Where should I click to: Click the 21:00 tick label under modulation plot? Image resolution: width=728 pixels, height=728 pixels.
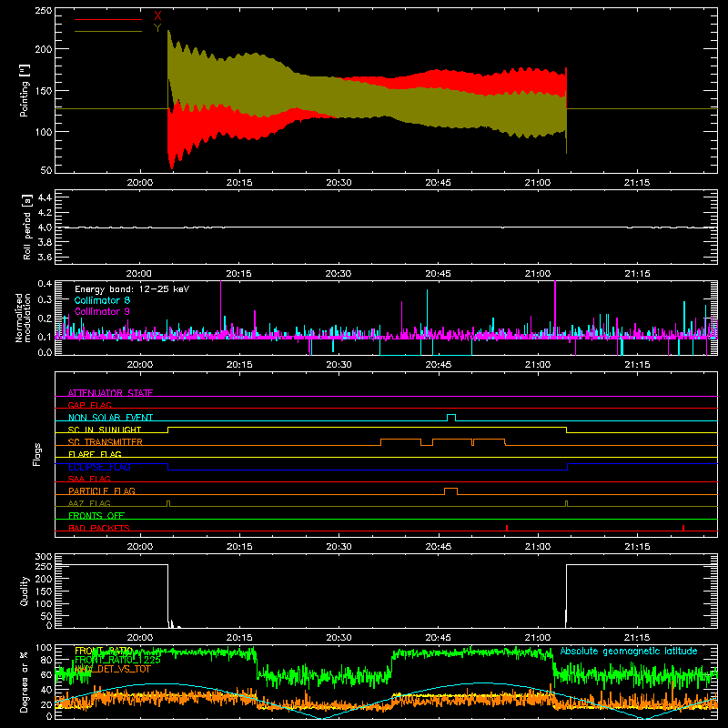pyautogui.click(x=538, y=365)
